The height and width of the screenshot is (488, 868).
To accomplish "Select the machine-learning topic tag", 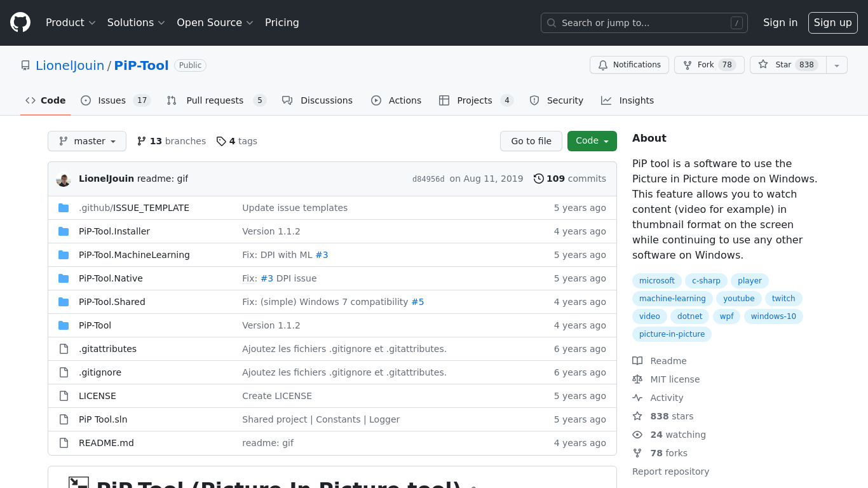I will [x=672, y=299].
